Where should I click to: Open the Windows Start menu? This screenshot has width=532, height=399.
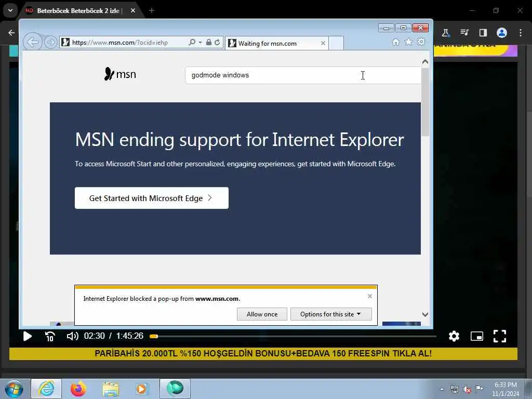click(x=14, y=389)
